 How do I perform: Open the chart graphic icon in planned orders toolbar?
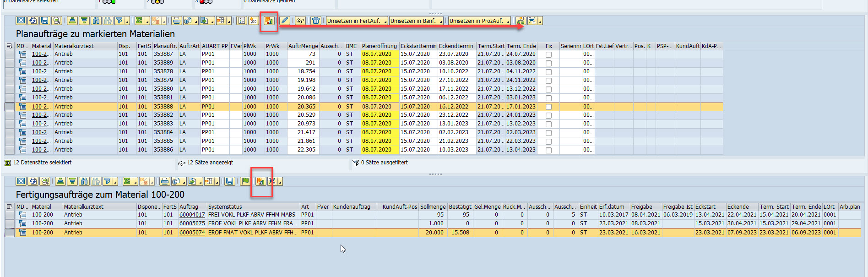pos(269,21)
